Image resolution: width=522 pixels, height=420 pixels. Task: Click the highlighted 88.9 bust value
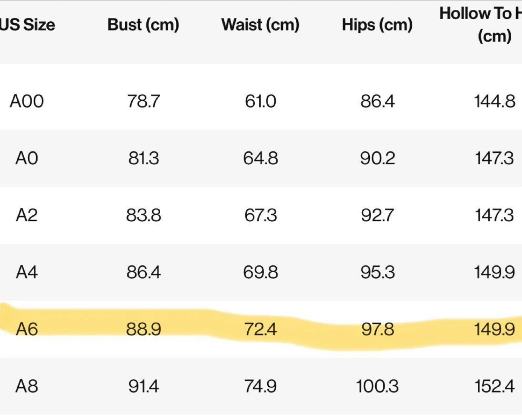point(143,329)
